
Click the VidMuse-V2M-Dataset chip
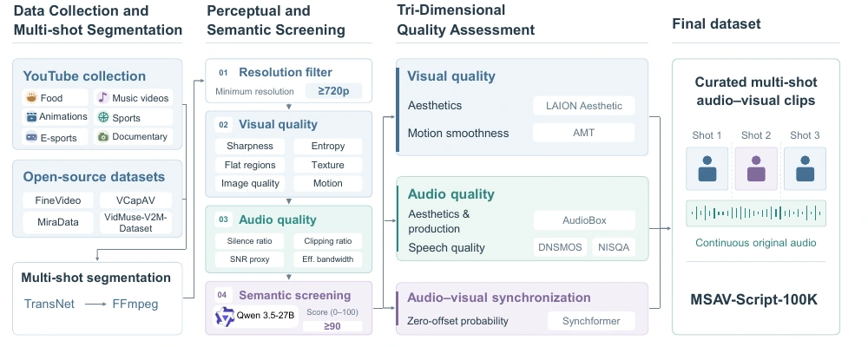(x=135, y=222)
